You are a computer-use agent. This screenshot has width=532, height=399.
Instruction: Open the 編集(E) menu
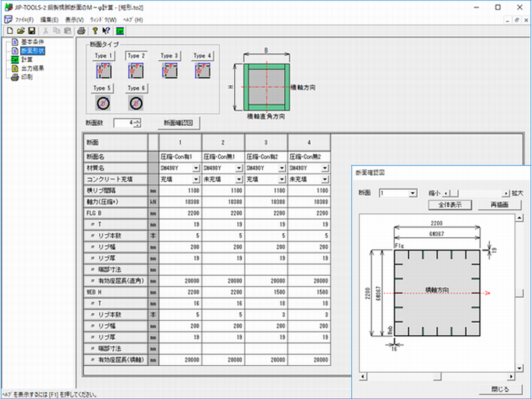click(49, 19)
